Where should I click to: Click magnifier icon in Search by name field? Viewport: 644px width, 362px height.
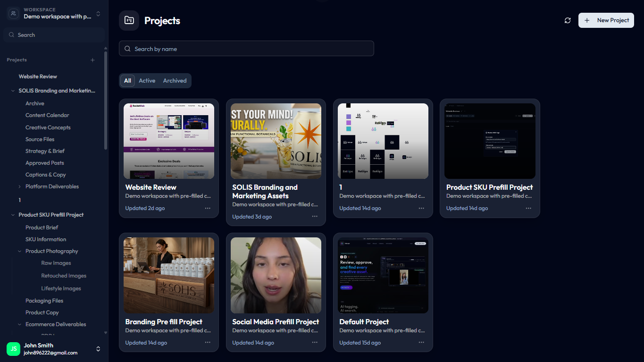pyautogui.click(x=127, y=49)
